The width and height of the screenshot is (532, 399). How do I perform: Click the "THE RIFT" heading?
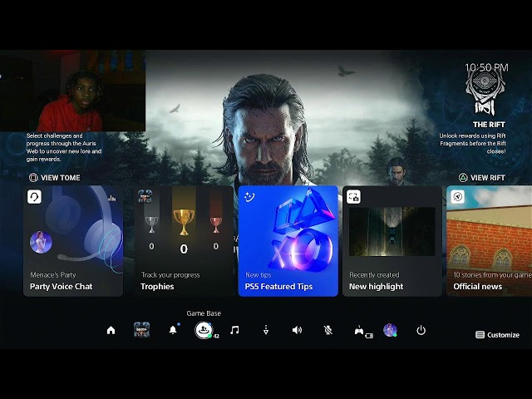tap(489, 125)
